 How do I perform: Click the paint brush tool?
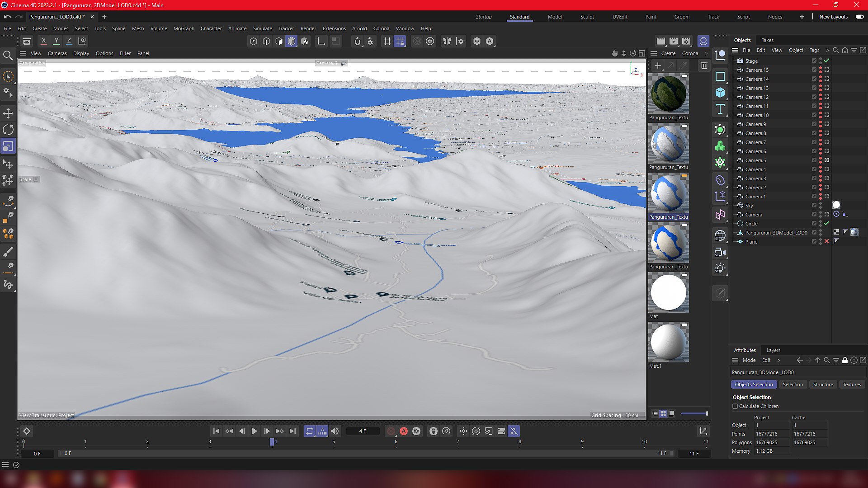[x=8, y=252]
